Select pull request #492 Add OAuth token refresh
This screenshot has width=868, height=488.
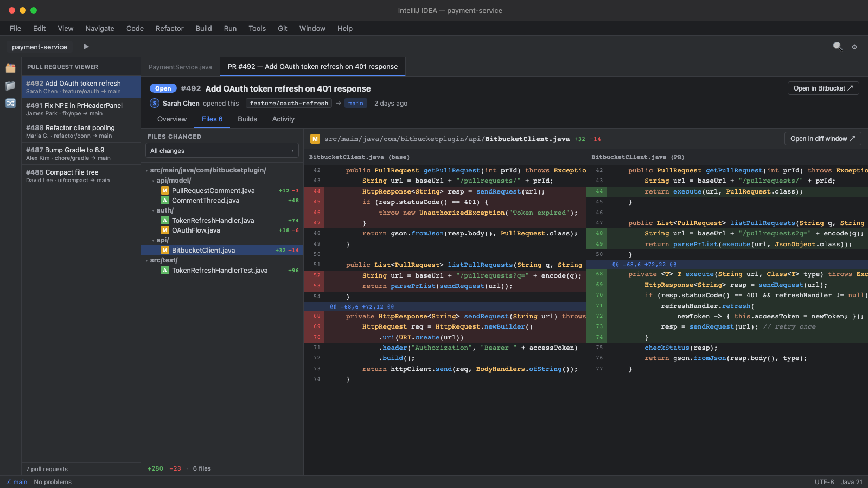pos(81,87)
